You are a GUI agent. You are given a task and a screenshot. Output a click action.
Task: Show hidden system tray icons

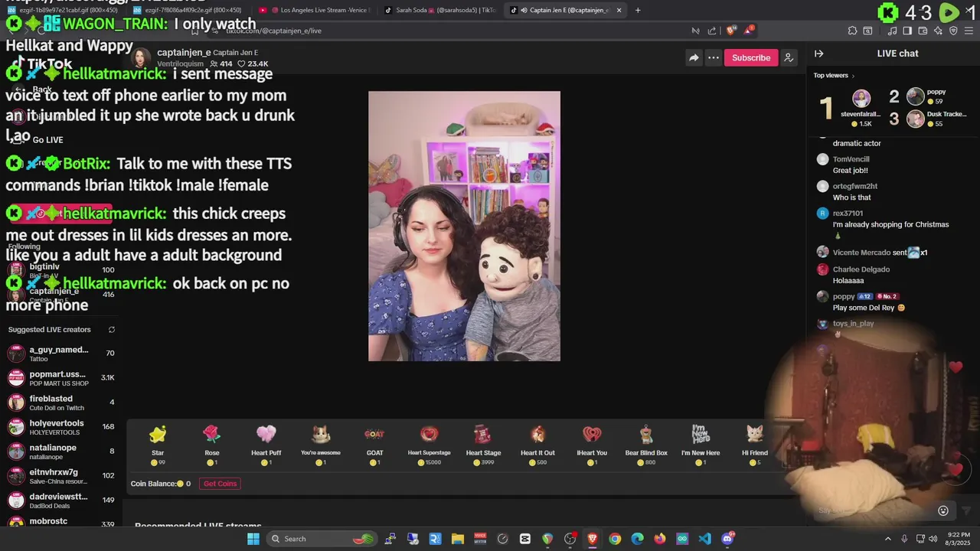pyautogui.click(x=888, y=539)
